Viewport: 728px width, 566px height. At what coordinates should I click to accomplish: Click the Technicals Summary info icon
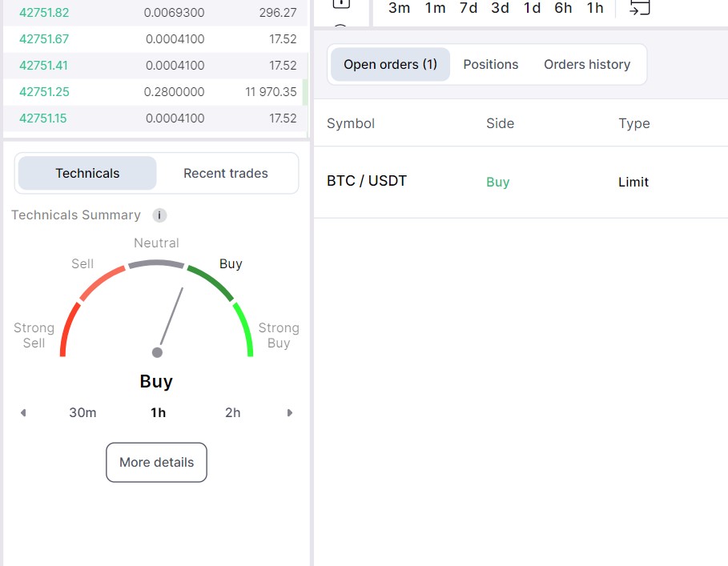[159, 215]
